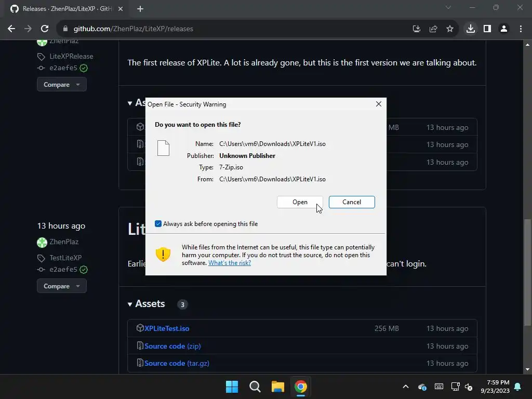Screen dimensions: 532x399
Task: Cancel the Open File security dialog
Action: (352, 202)
